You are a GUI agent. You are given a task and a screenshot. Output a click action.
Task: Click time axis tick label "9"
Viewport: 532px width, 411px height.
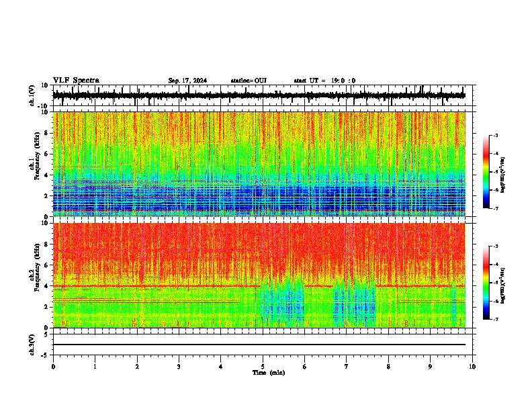click(x=430, y=367)
